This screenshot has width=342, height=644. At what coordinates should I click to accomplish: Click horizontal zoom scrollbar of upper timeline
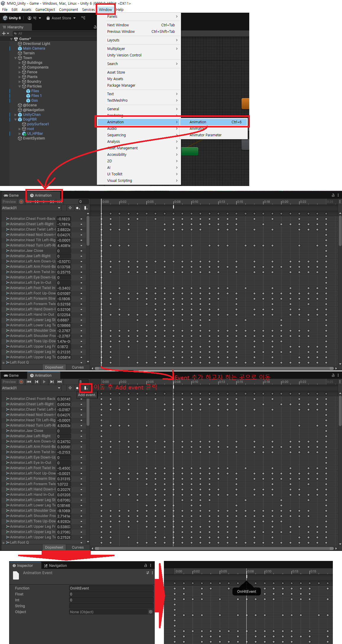[214, 368]
